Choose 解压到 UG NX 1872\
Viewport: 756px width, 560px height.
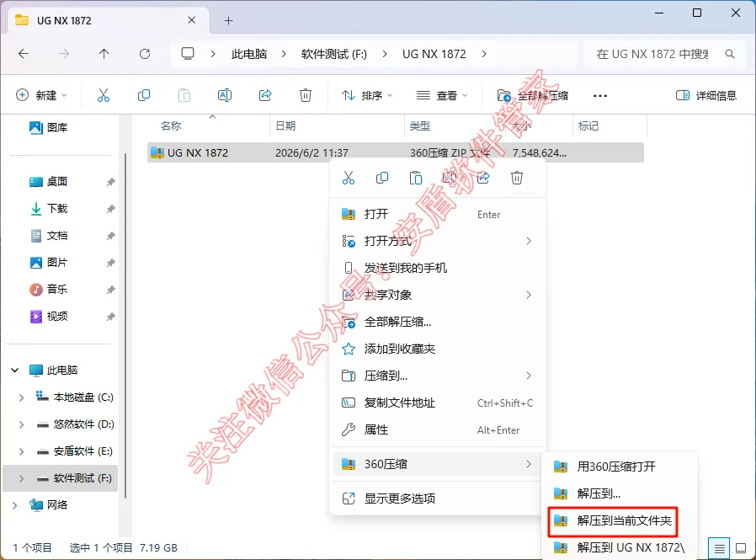pyautogui.click(x=619, y=547)
